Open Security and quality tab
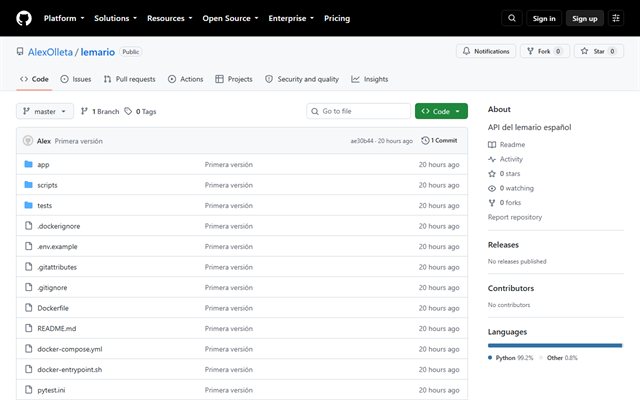640x400 pixels. (302, 79)
